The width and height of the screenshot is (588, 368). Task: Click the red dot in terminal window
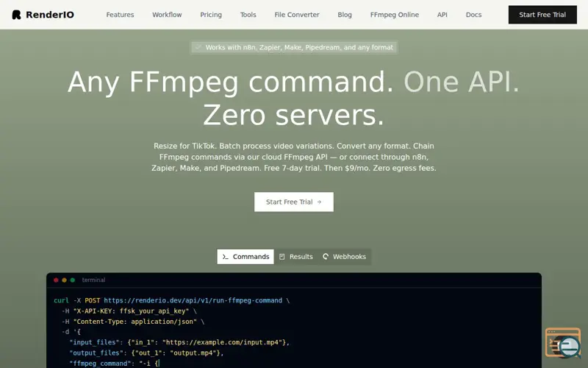click(56, 280)
